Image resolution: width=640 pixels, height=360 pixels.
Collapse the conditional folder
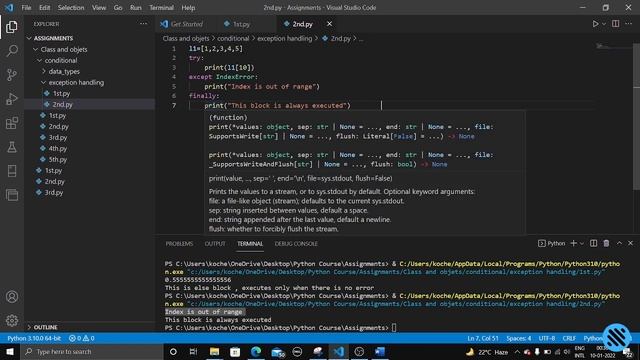click(89, 60)
